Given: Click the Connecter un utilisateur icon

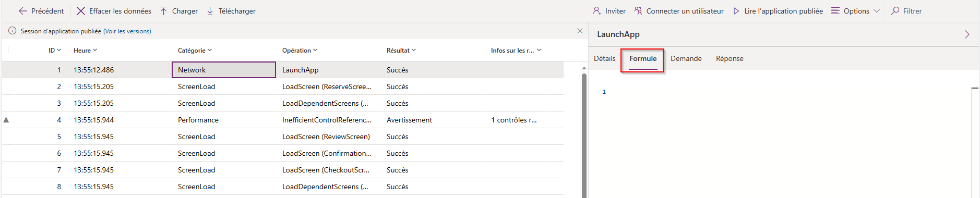Looking at the screenshot, I should (x=638, y=11).
